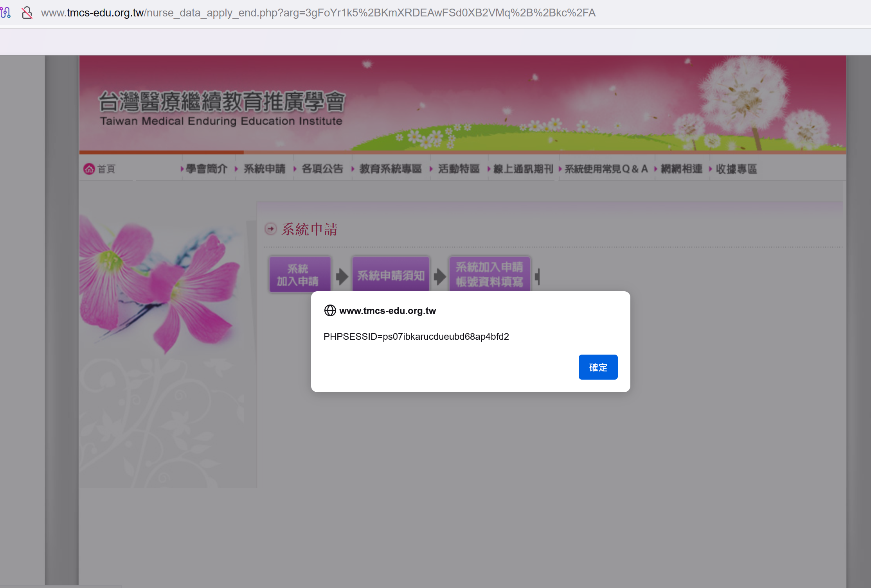
Task: Click the Taiwan Medical Enduring Education Institute text
Action: 221,121
